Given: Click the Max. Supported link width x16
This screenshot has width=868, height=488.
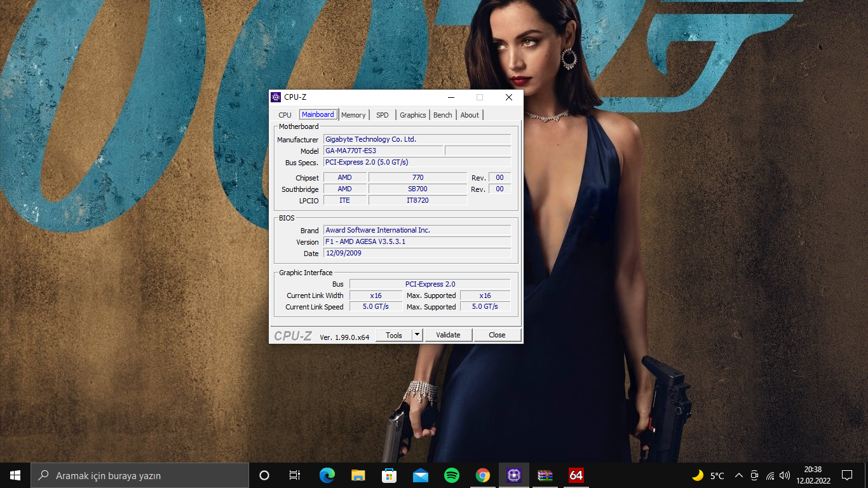Looking at the screenshot, I should 485,295.
